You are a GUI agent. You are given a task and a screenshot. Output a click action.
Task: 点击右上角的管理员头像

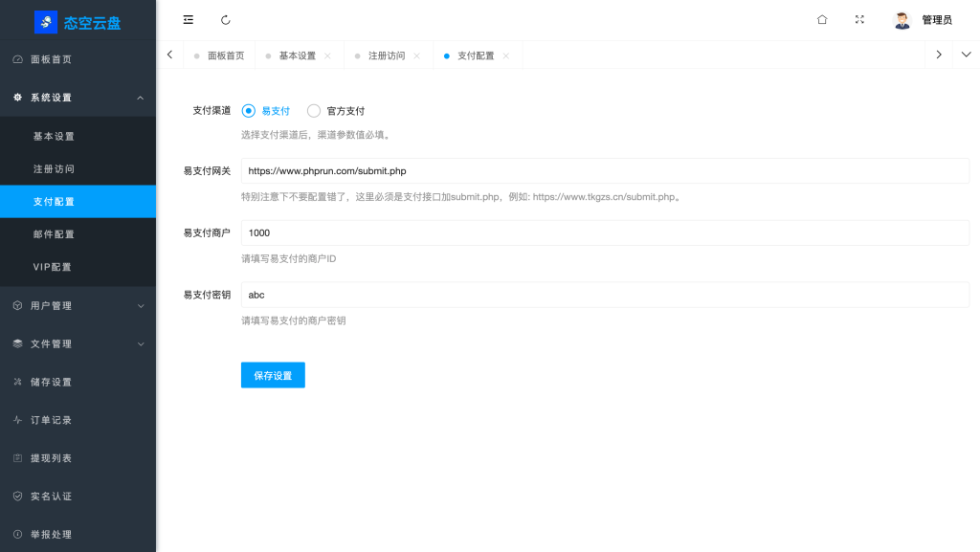[x=901, y=19]
